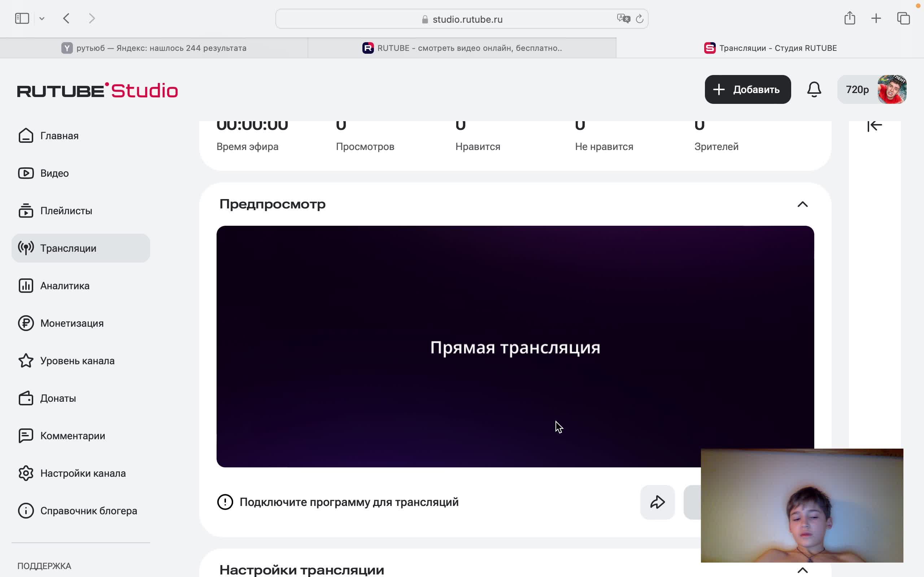Select the Монетизация ruble icon

point(25,323)
